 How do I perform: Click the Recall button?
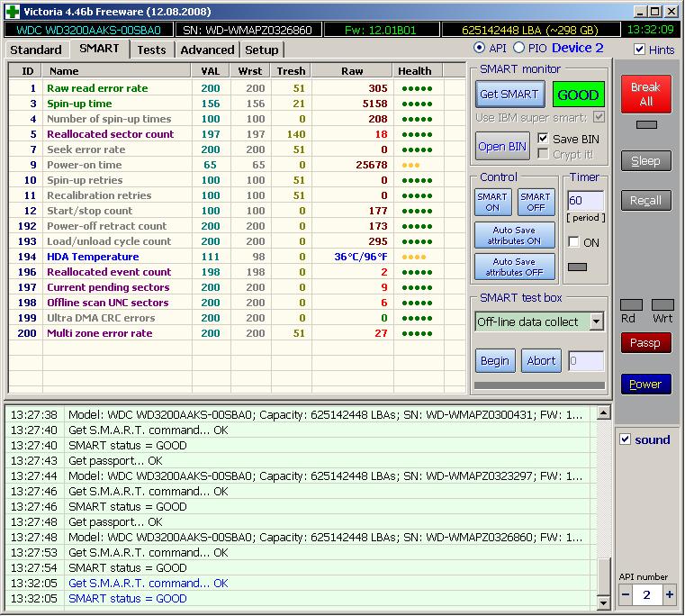(x=646, y=200)
